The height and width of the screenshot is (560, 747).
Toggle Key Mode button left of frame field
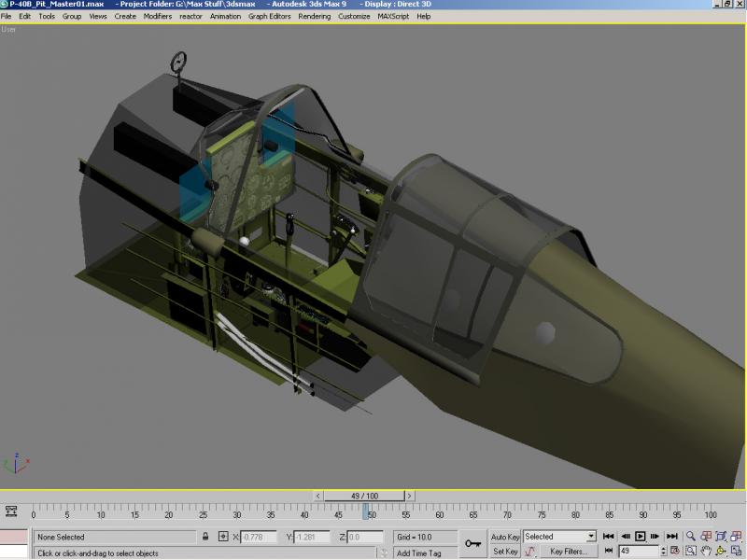tap(609, 551)
